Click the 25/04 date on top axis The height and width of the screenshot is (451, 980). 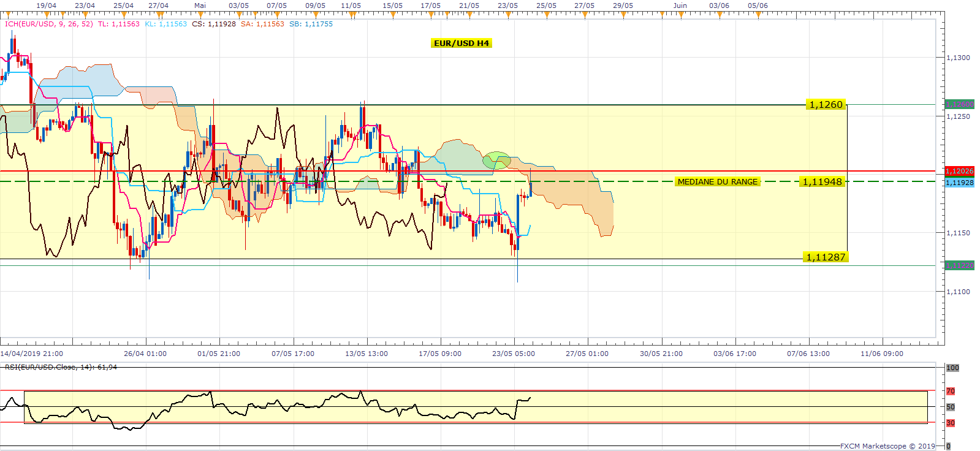click(124, 6)
